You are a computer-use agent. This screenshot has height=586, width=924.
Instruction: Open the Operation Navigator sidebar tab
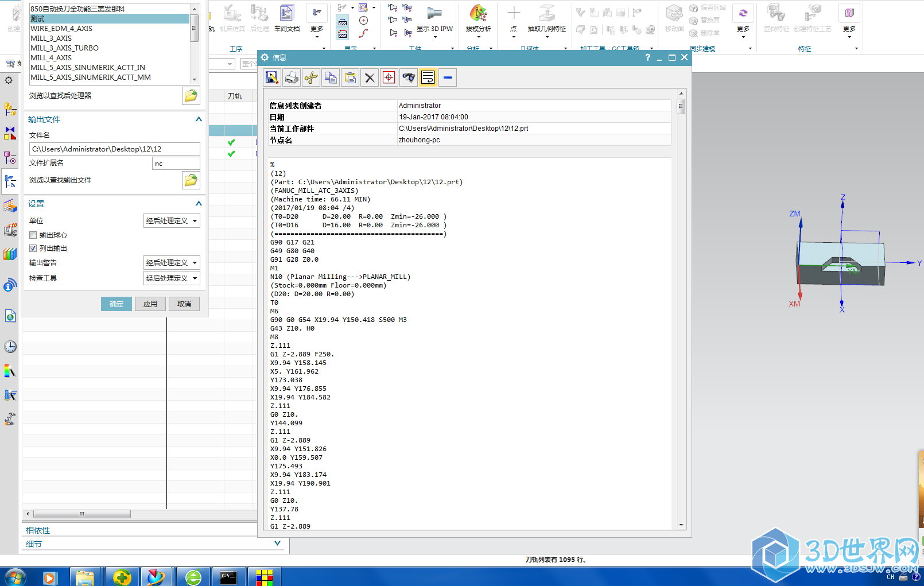[10, 181]
